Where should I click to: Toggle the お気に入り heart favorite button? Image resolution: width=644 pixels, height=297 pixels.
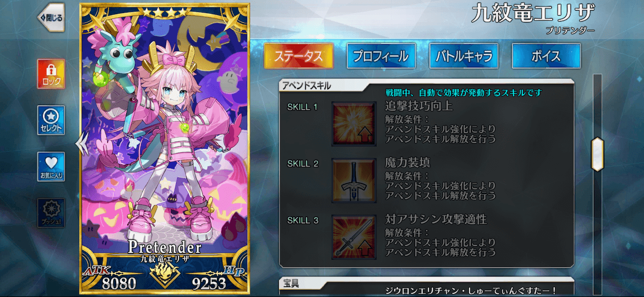tap(51, 166)
